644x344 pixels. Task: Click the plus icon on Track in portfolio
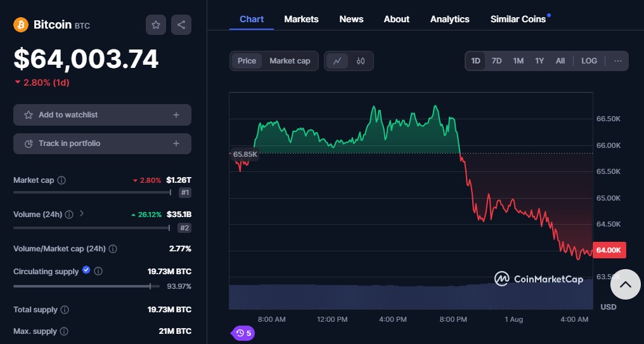[x=176, y=143]
